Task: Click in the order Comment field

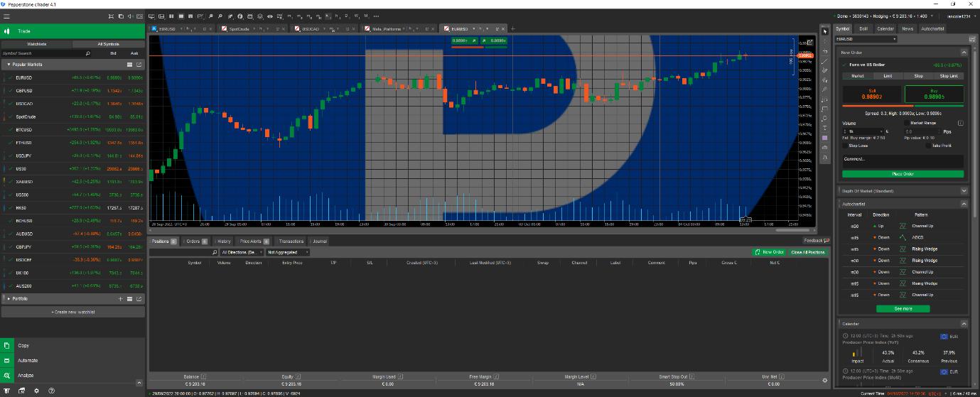Action: click(x=903, y=161)
